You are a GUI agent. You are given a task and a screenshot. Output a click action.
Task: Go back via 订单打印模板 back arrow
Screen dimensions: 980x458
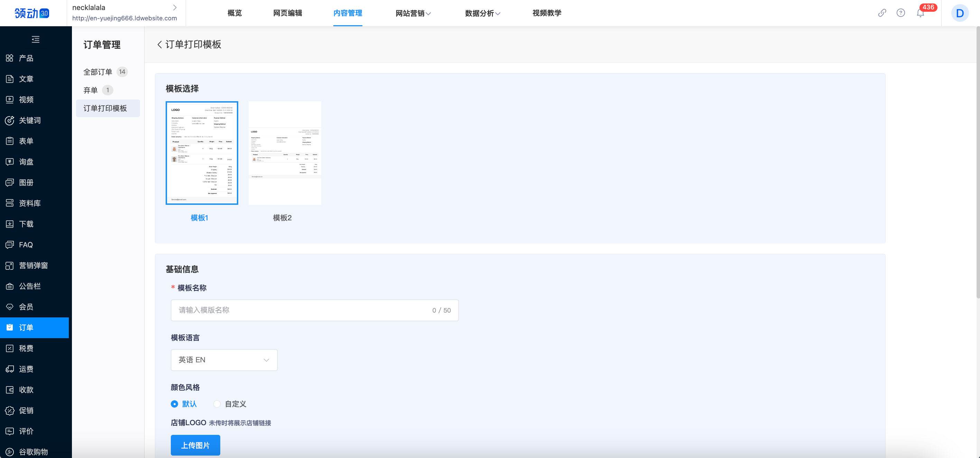159,45
